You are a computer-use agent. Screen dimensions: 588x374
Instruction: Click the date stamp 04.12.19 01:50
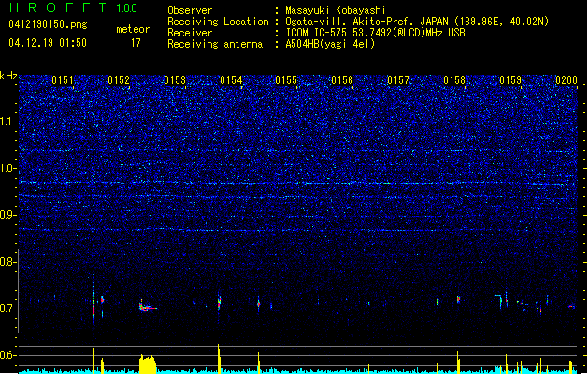pos(48,43)
